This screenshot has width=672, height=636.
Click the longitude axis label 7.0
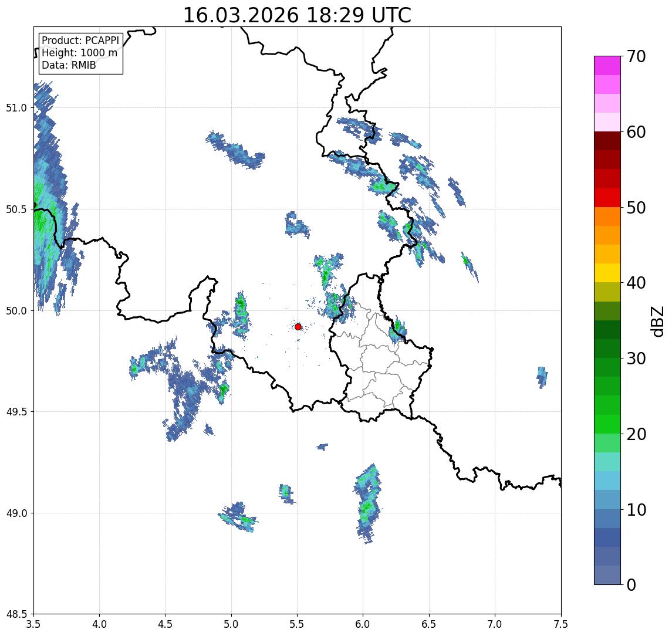(495, 624)
